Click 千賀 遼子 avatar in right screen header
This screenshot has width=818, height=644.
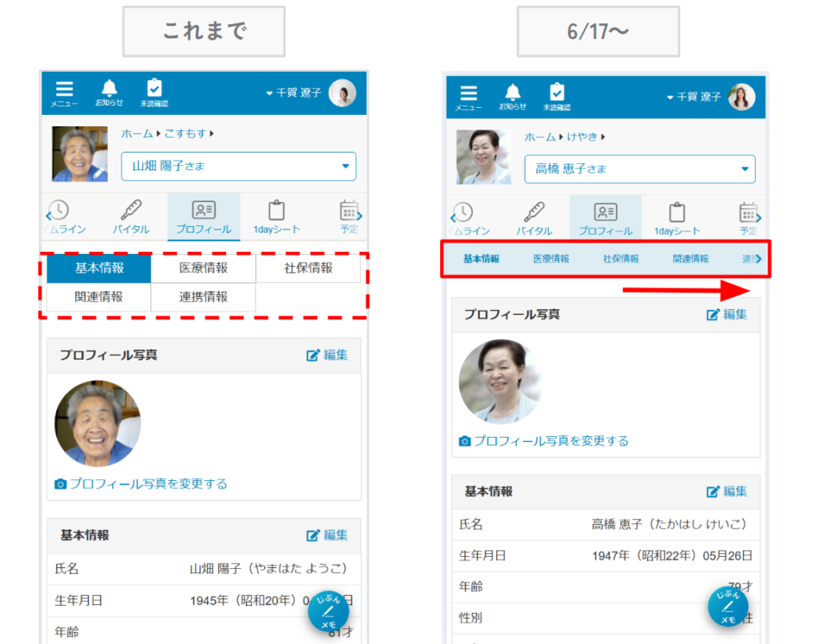tap(741, 97)
